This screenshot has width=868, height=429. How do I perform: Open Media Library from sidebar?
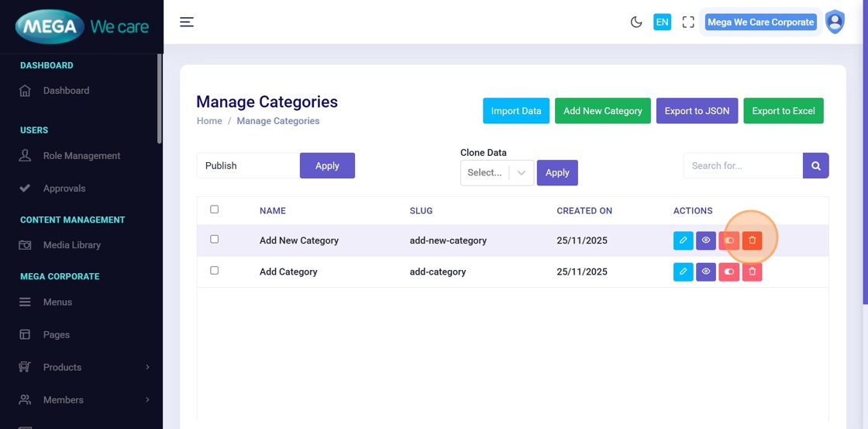point(72,245)
